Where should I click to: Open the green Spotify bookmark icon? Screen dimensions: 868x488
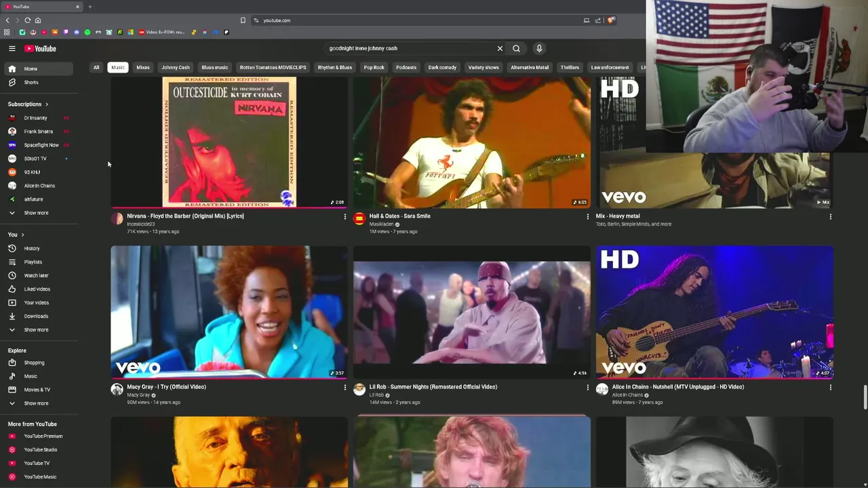point(87,32)
